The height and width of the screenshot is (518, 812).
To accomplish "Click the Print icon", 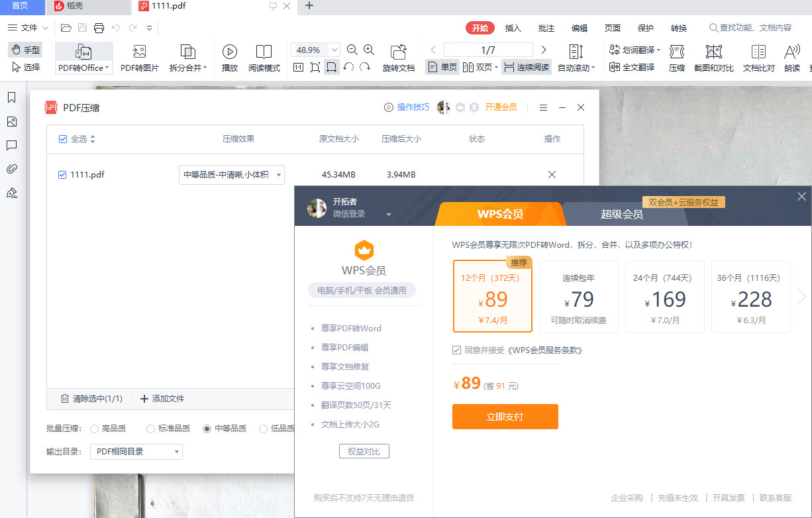I will coord(99,28).
